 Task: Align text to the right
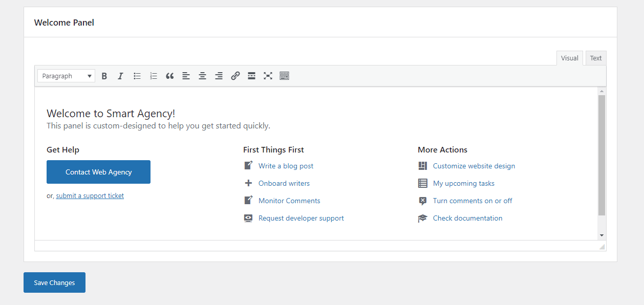point(219,76)
